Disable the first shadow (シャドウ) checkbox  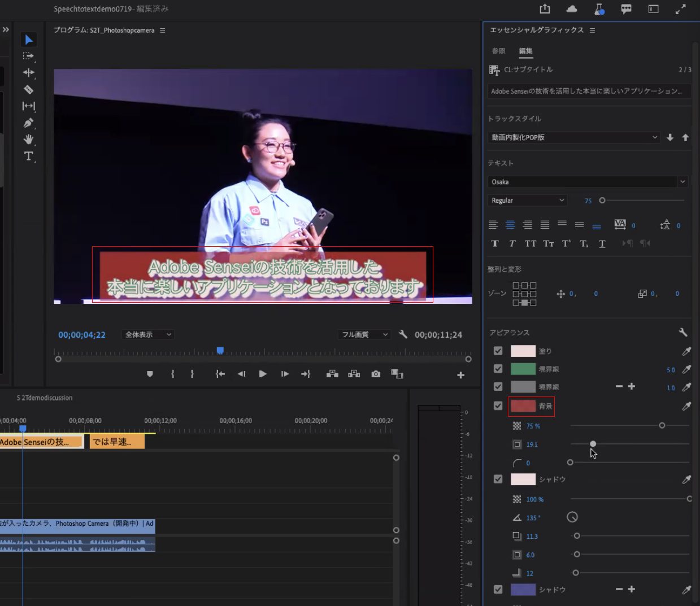(498, 479)
